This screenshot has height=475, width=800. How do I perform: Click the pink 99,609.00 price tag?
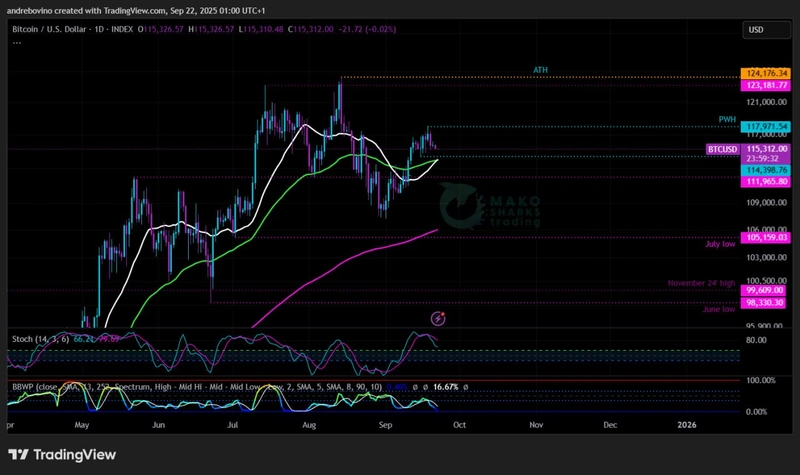[x=767, y=289]
